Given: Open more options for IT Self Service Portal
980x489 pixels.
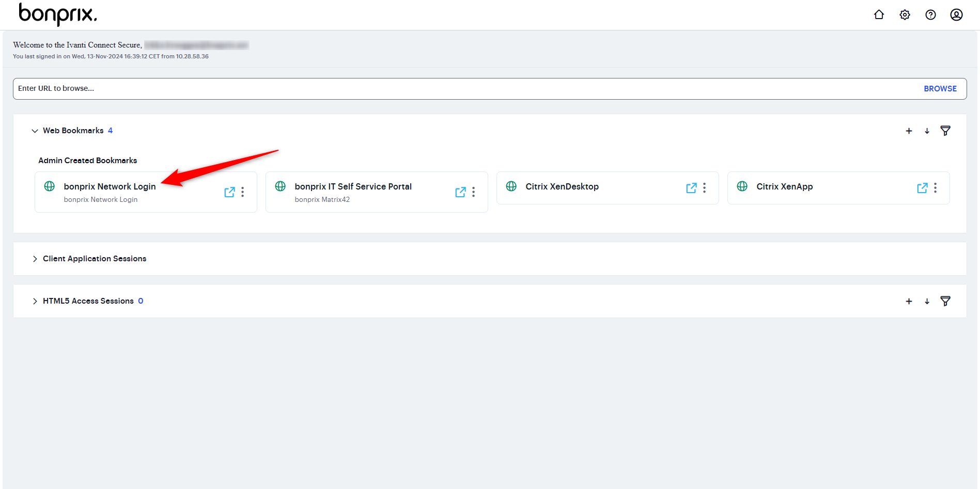Looking at the screenshot, I should [x=473, y=192].
